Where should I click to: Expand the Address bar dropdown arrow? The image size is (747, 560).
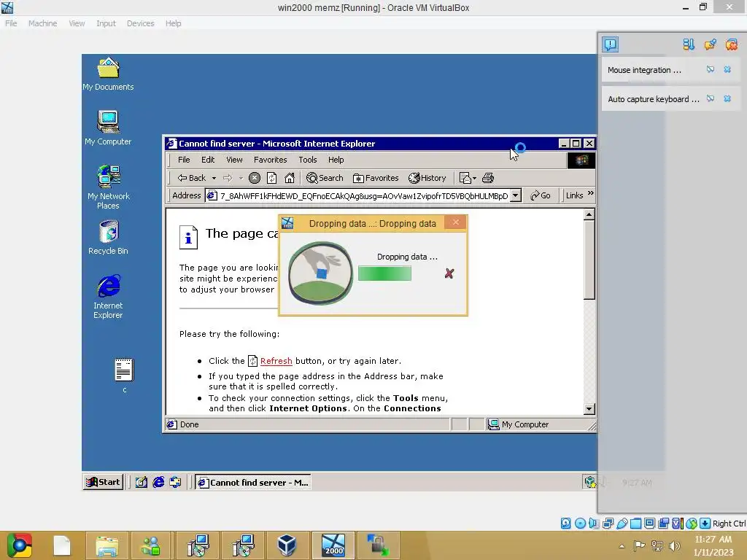[x=516, y=195]
